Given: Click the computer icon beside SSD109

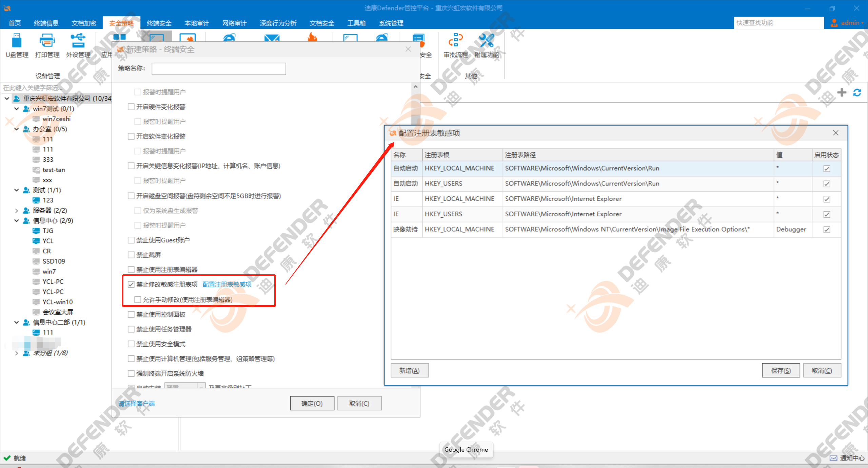Looking at the screenshot, I should coord(36,261).
